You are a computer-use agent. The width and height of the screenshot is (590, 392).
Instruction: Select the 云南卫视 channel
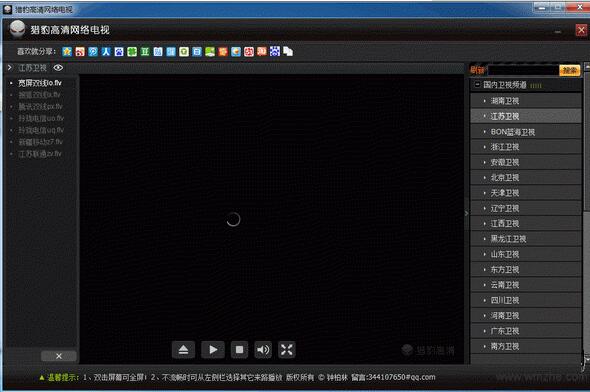coord(526,285)
